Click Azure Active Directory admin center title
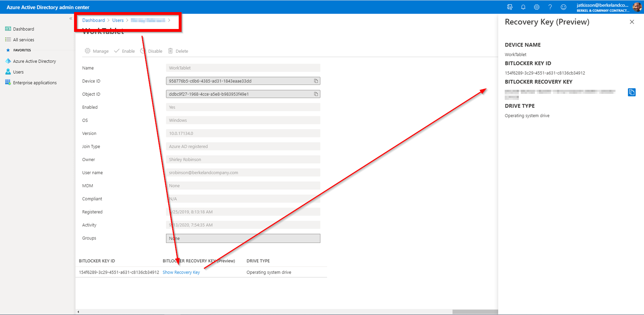Viewport: 644px width, 315px height. [x=48, y=7]
